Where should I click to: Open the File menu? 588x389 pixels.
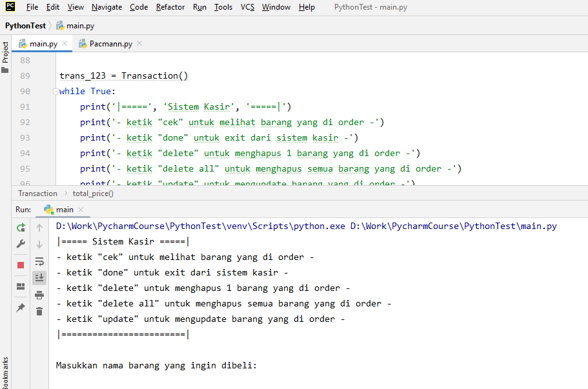[x=32, y=7]
